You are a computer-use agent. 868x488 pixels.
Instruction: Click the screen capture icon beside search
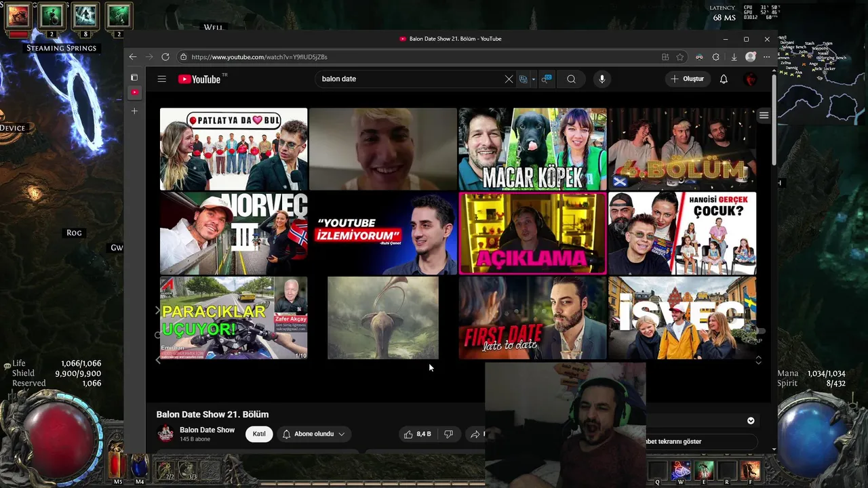547,79
